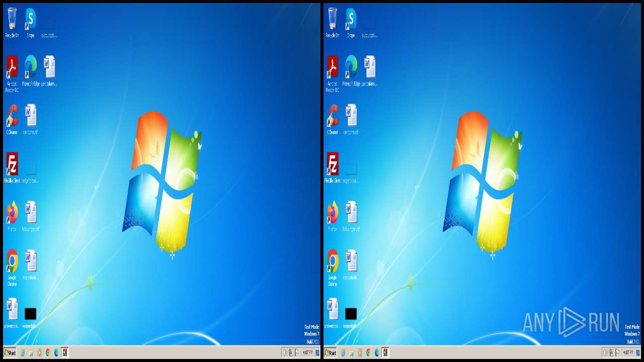Select Word file beside CCleaner, left desktop
Screen dimensions: 644x362
tap(30, 120)
